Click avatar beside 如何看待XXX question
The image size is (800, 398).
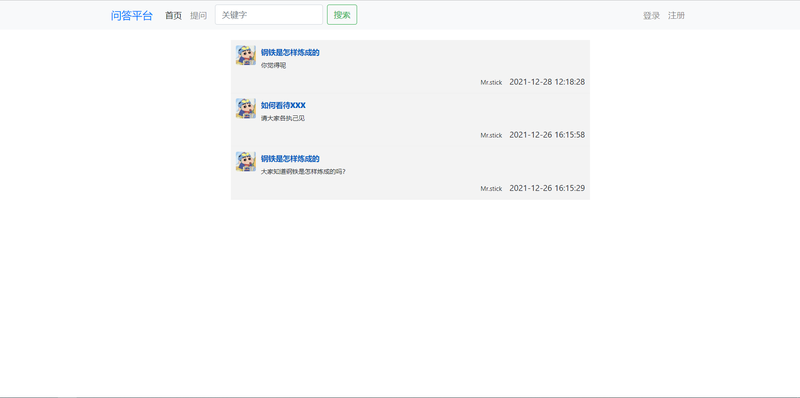246,108
